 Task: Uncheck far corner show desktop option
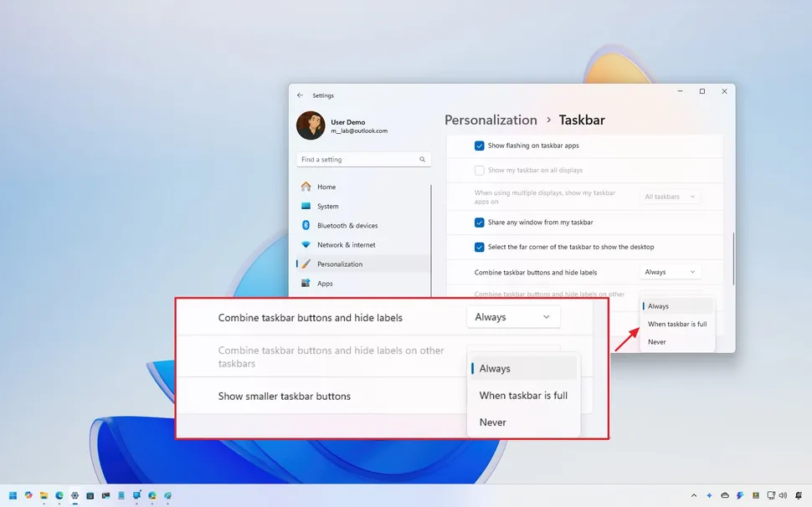pos(480,247)
